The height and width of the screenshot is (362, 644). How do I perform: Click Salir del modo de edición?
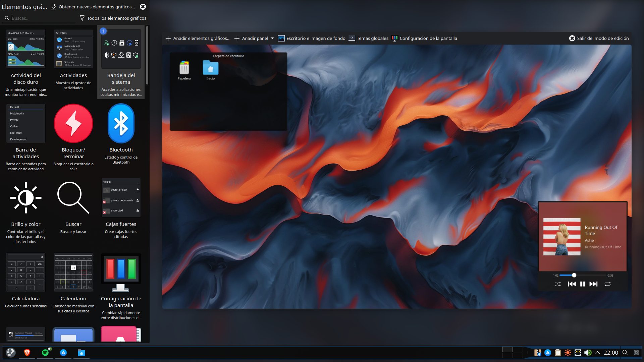coord(599,39)
